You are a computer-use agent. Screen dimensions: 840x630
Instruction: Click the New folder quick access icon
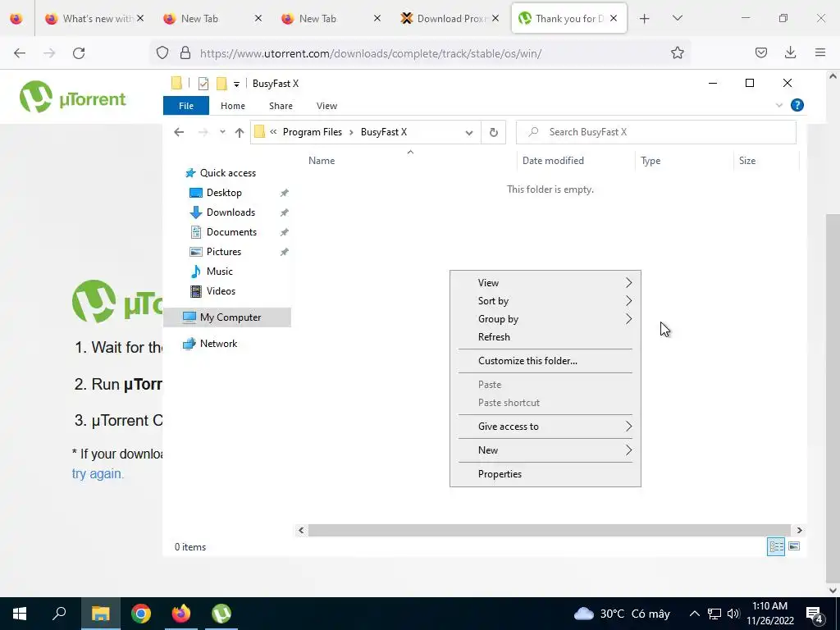pos(221,84)
